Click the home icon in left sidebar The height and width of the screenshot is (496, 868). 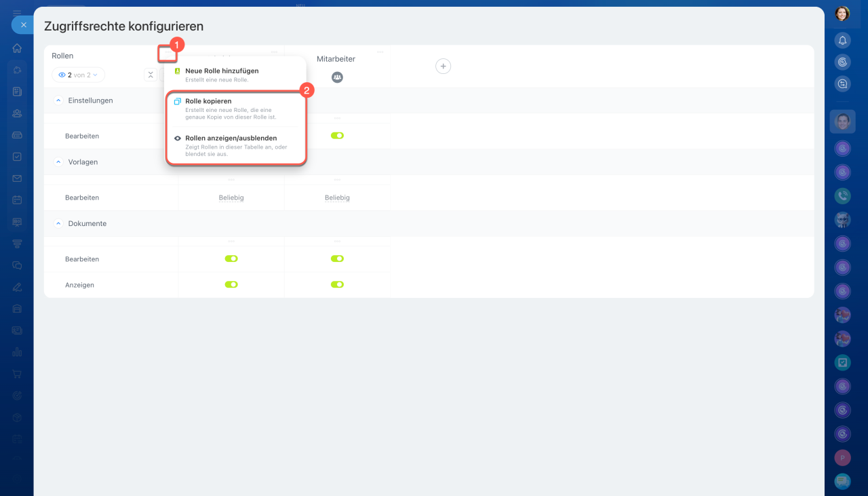[17, 48]
